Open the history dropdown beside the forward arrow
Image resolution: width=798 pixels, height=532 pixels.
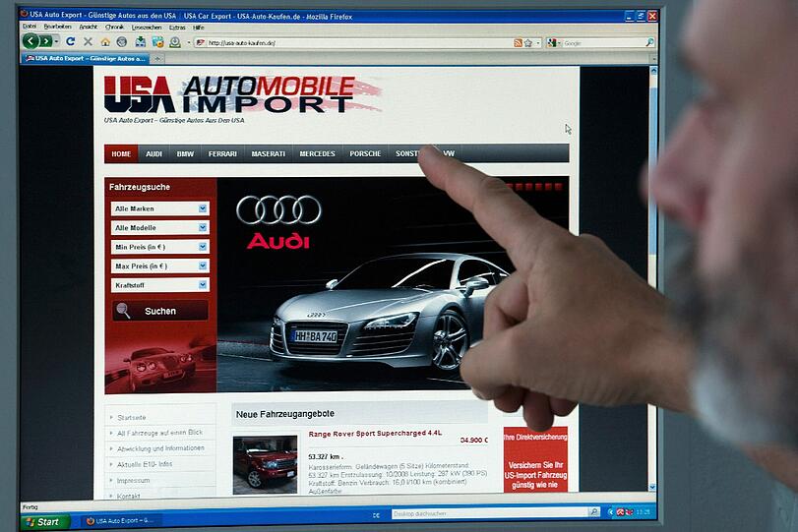coord(56,41)
